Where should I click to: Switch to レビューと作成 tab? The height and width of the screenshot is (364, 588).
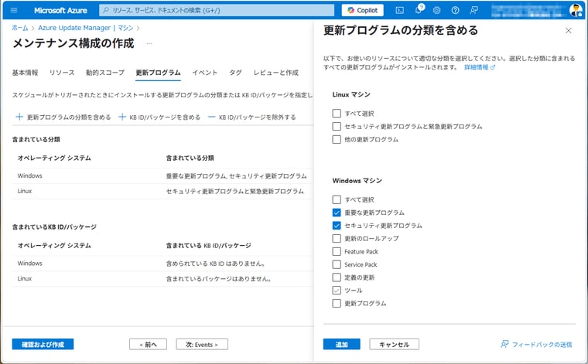pyautogui.click(x=276, y=73)
